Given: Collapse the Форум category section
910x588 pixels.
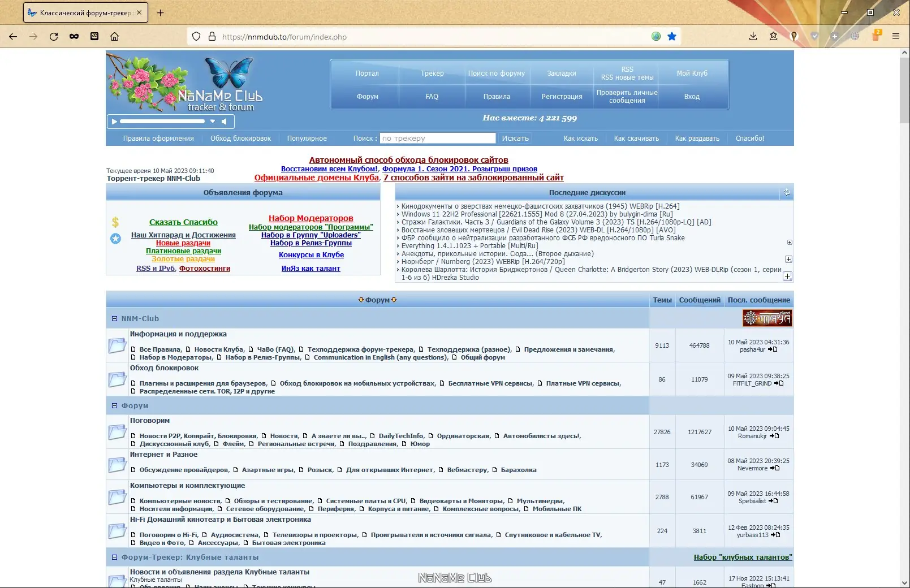Looking at the screenshot, I should click(114, 406).
